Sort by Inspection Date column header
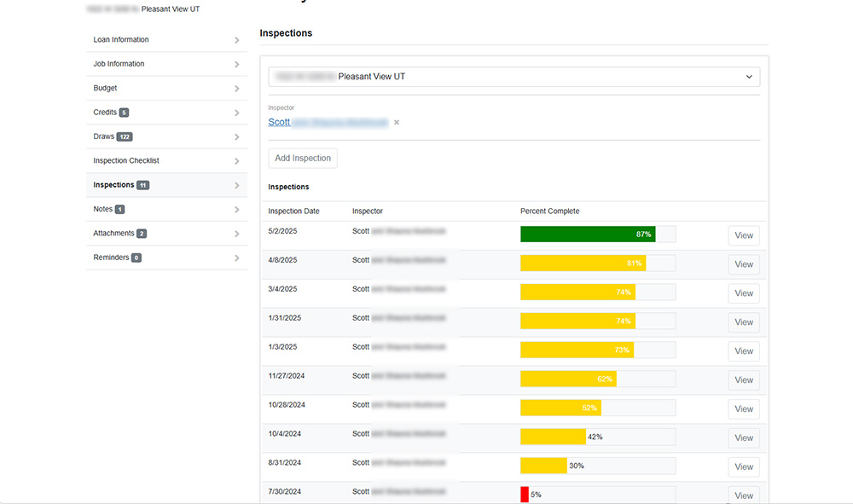This screenshot has width=853, height=504. click(293, 211)
